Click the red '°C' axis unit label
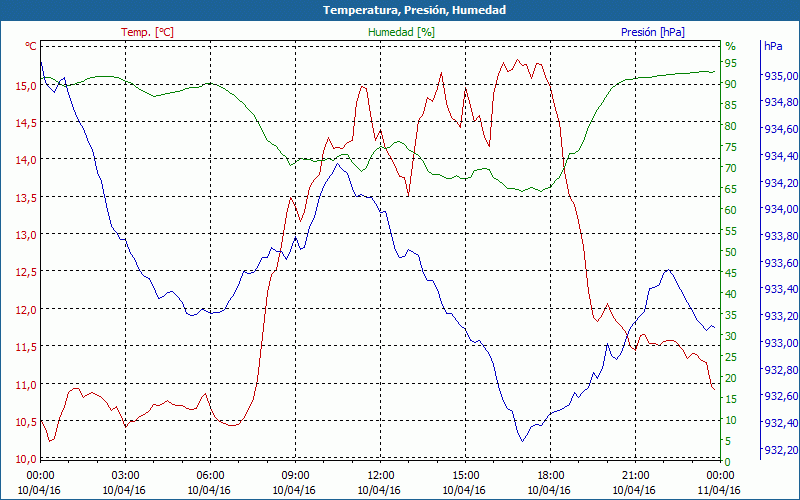This screenshot has width=800, height=500. click(31, 46)
